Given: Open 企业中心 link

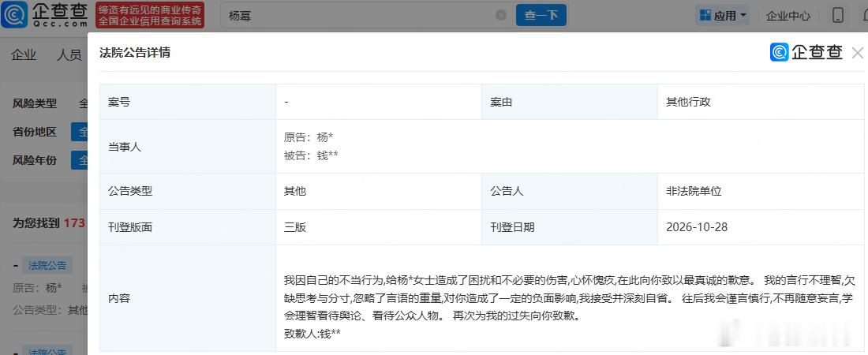Looking at the screenshot, I should pos(788,16).
